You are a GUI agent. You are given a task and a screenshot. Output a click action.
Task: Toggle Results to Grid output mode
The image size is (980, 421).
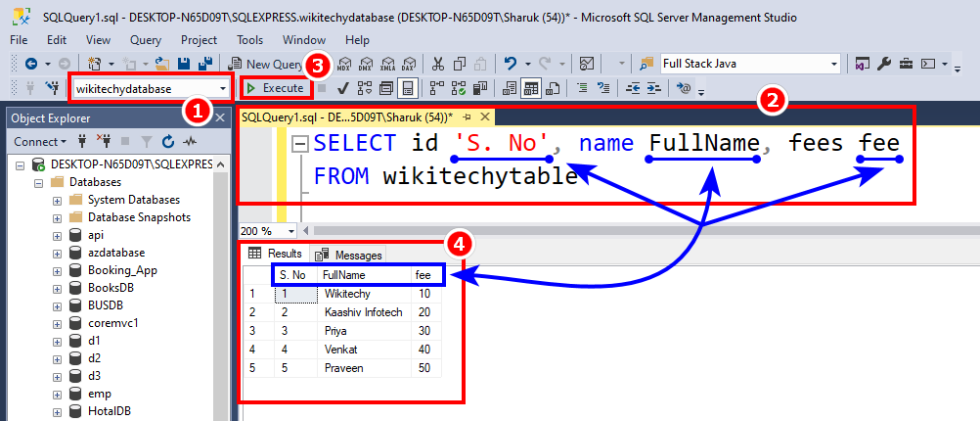click(x=531, y=88)
